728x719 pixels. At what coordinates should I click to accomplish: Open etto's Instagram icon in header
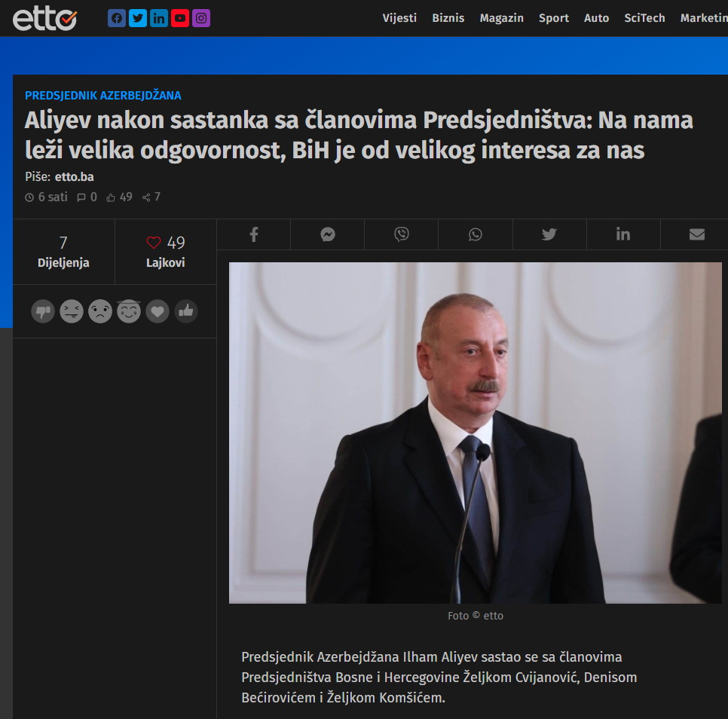tap(201, 18)
